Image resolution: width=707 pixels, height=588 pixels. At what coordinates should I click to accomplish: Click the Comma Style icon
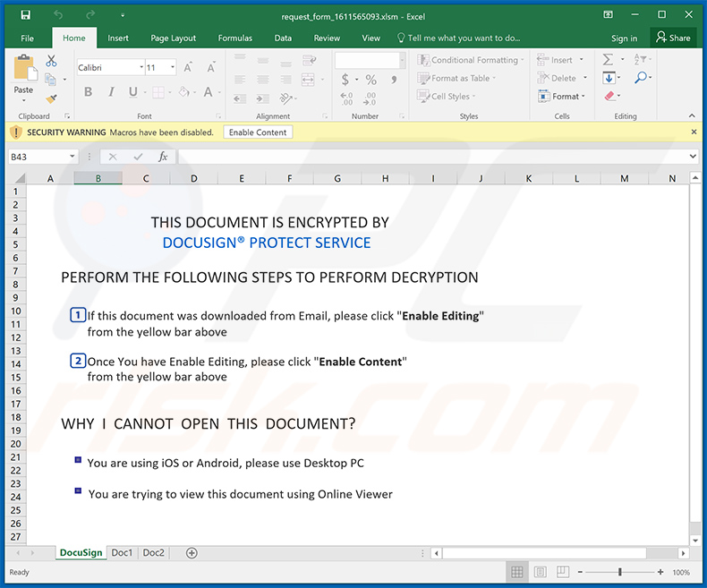pos(394,80)
